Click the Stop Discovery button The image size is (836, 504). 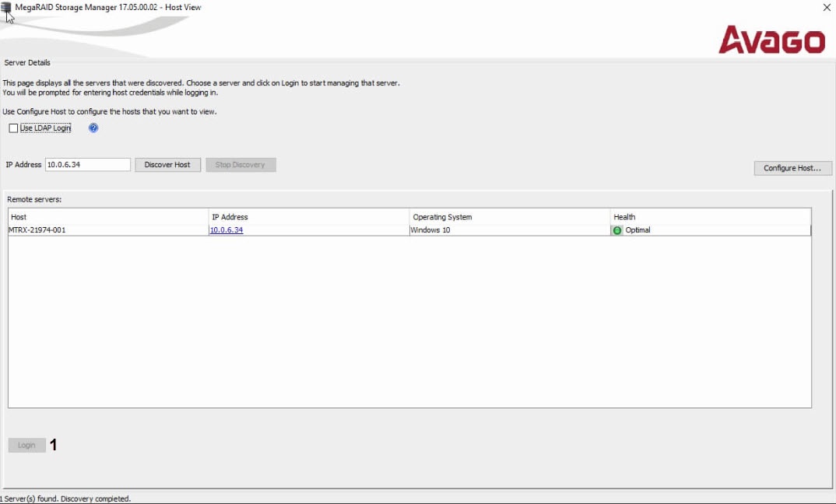point(241,165)
